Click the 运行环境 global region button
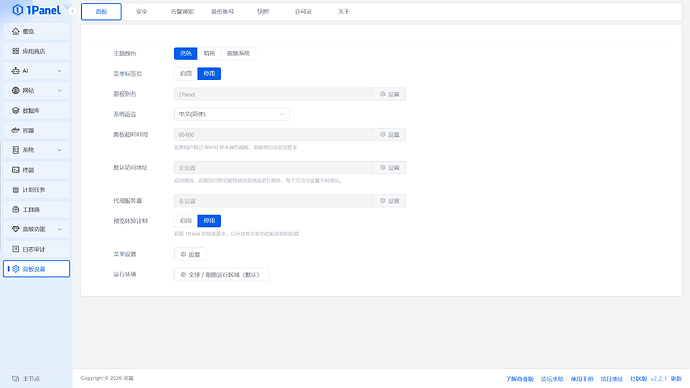 [x=221, y=275]
